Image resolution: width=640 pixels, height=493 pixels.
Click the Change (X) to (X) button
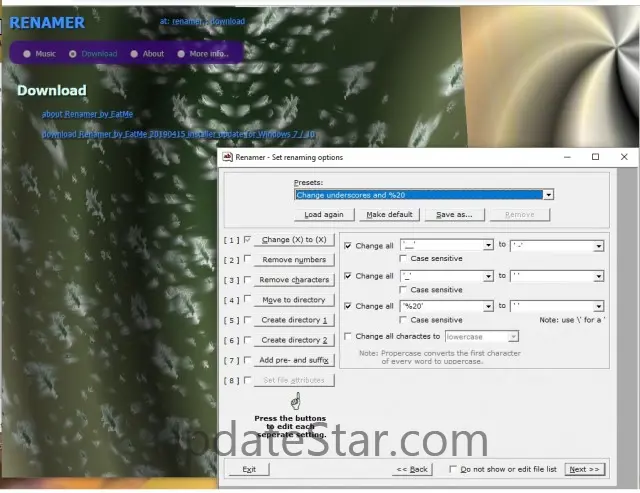coord(294,240)
